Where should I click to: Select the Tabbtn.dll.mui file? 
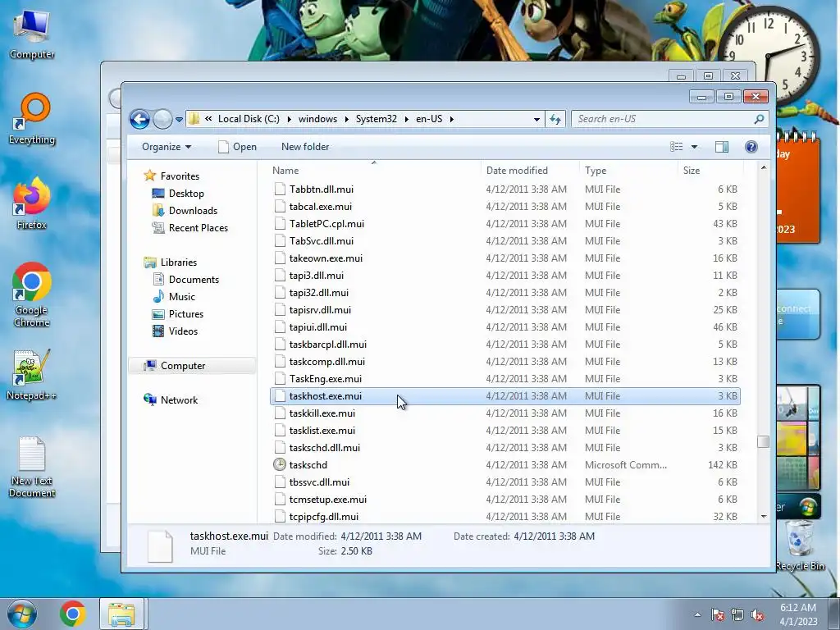[505, 189]
